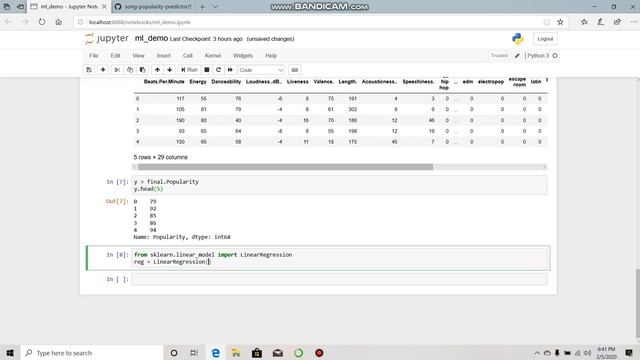Open the favorites hub icon
The width and height of the screenshot is (640, 360).
[584, 22]
